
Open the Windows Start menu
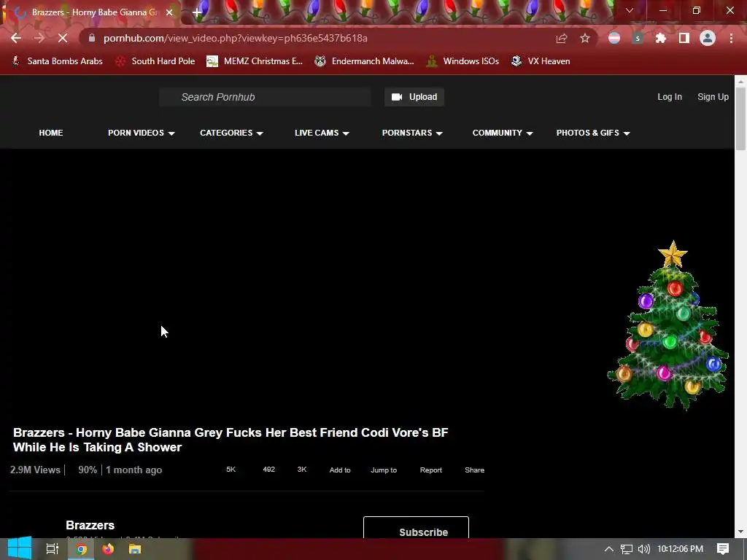coord(19,549)
